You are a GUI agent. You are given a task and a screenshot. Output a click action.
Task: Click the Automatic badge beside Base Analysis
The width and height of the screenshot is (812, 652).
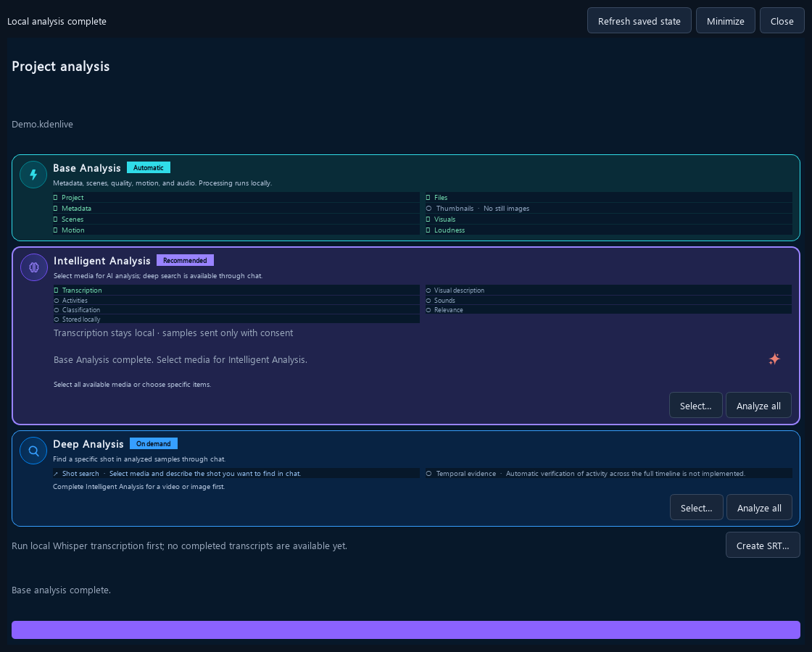149,167
